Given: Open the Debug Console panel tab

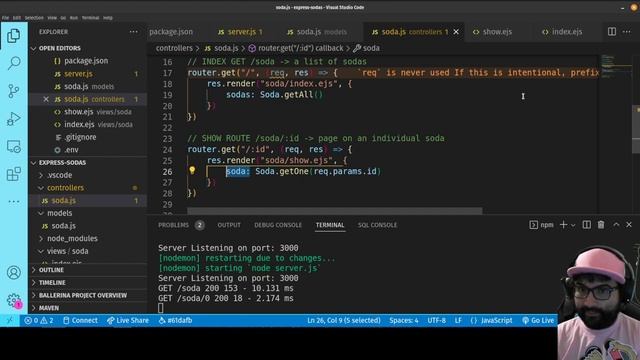Looking at the screenshot, I should pos(278,225).
